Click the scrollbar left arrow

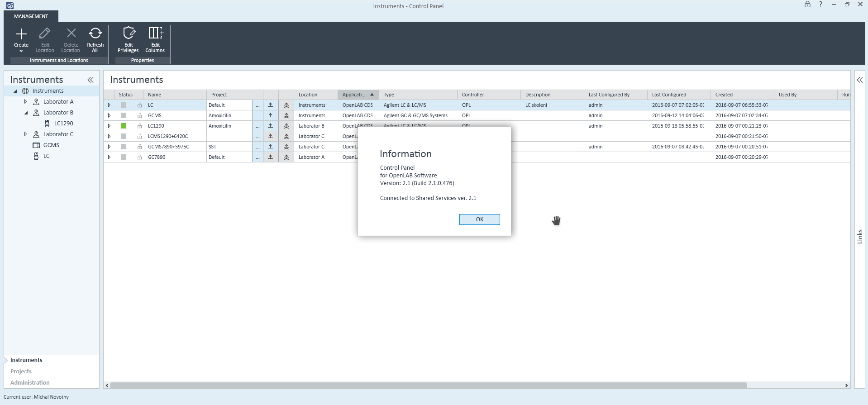pyautogui.click(x=107, y=386)
